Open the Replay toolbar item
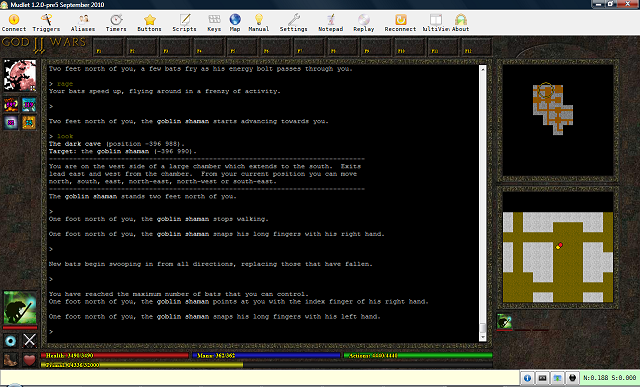640x387 pixels. tap(364, 23)
